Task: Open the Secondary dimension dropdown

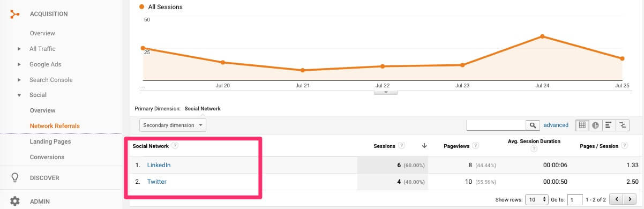Action: point(173,125)
